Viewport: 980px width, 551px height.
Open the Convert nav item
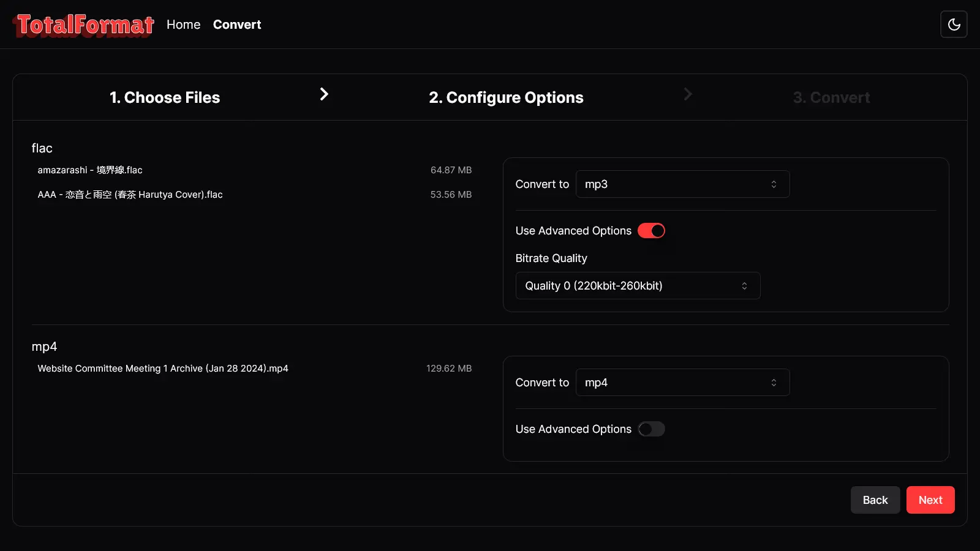point(237,24)
